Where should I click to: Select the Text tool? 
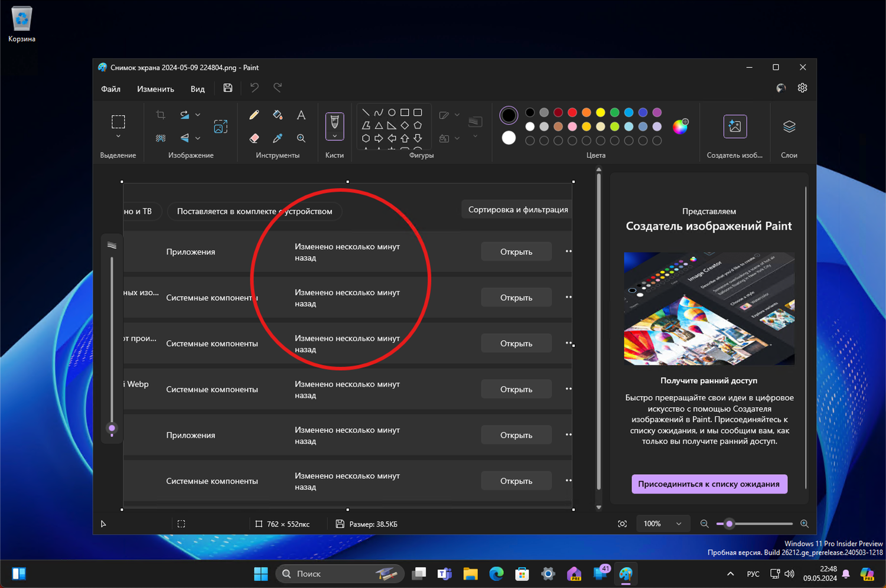pos(301,115)
